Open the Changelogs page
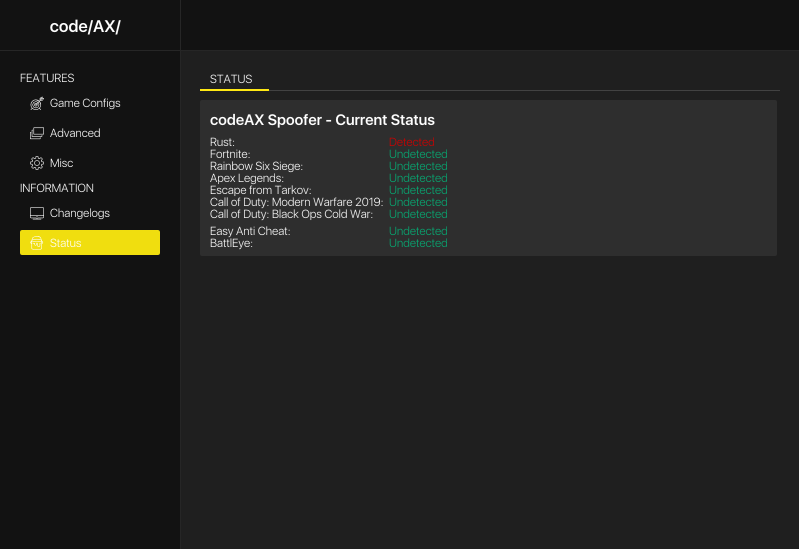 [x=90, y=213]
